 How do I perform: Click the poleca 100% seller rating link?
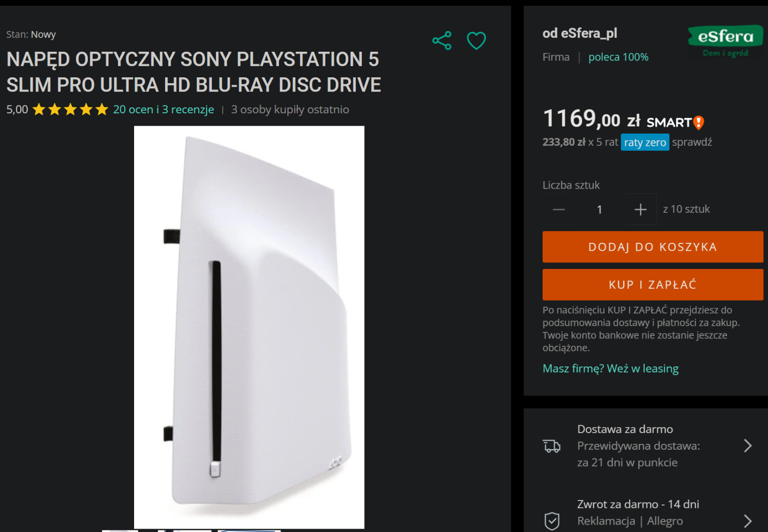(618, 57)
